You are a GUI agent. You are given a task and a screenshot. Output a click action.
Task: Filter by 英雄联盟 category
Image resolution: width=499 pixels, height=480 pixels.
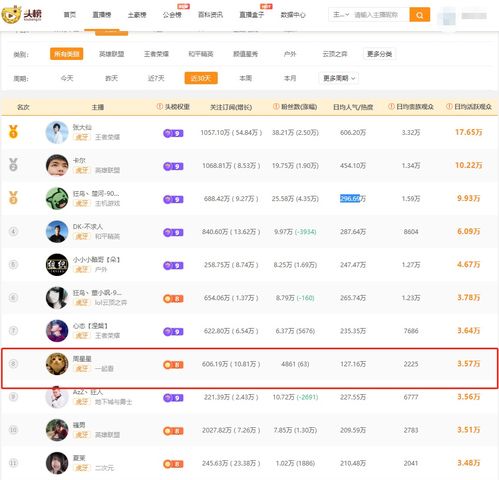tap(112, 54)
